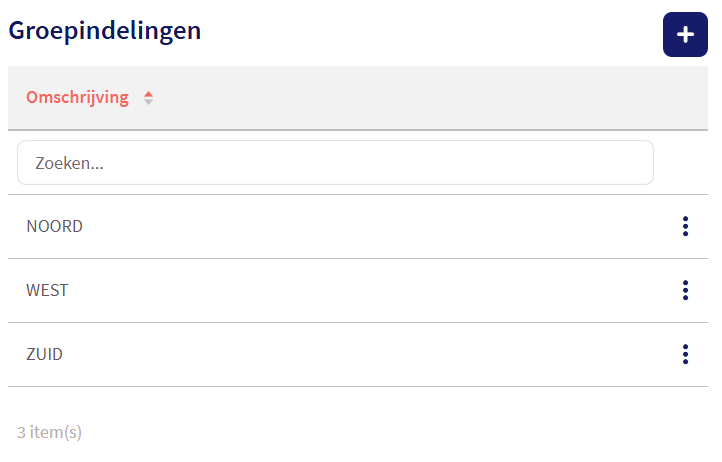Add a new groepindeling with the plus button
722x462 pixels.
(x=685, y=35)
